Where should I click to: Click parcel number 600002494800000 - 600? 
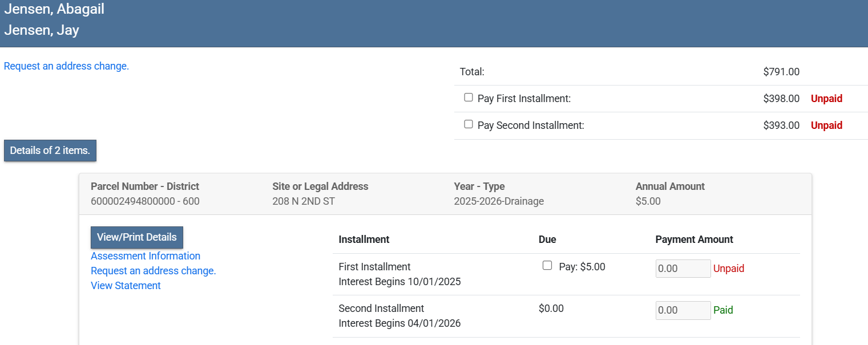(x=145, y=201)
